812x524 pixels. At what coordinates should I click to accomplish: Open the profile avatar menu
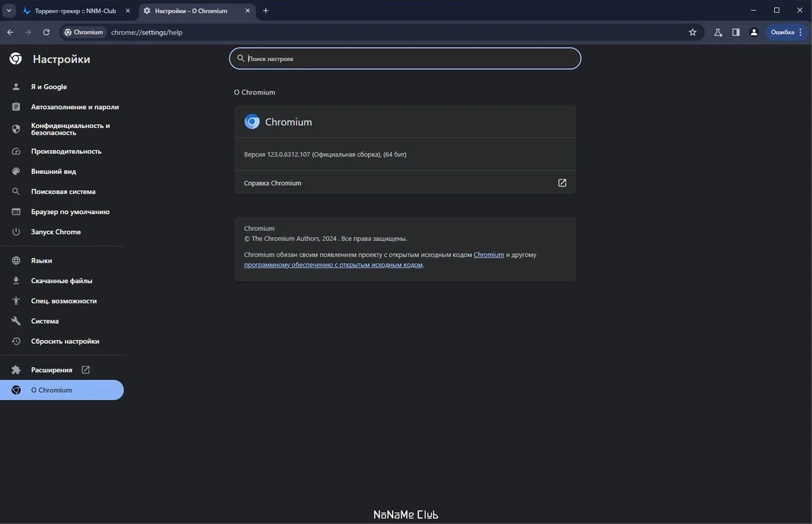[x=754, y=32]
